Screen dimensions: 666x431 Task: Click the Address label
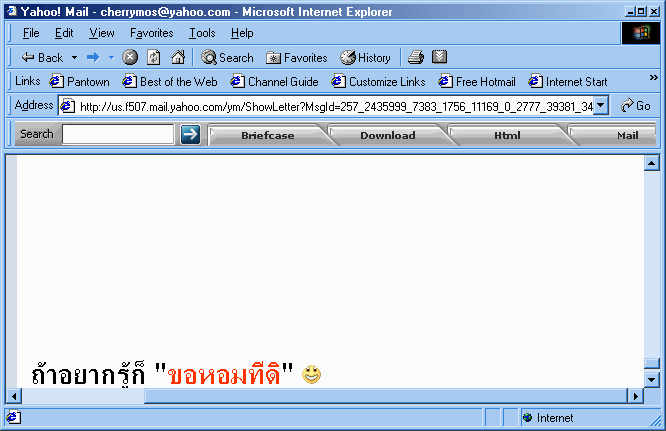34,105
